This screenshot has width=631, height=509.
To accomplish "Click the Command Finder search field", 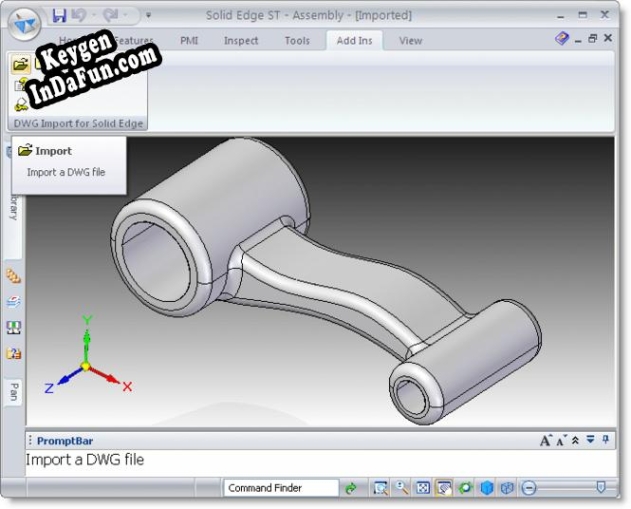I will [281, 488].
